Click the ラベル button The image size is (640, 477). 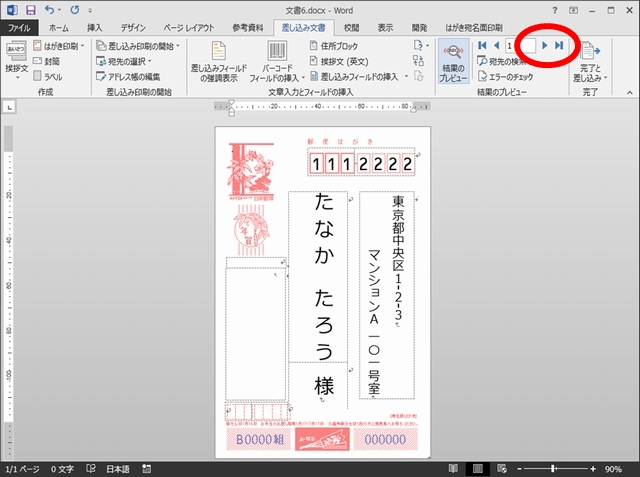[48, 76]
